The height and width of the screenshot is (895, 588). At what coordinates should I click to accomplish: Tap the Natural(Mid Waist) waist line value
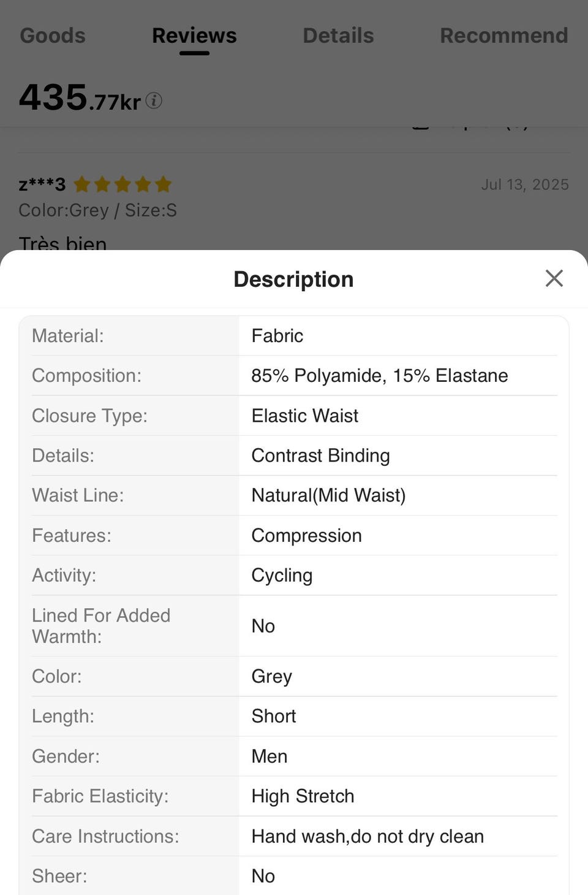click(328, 495)
